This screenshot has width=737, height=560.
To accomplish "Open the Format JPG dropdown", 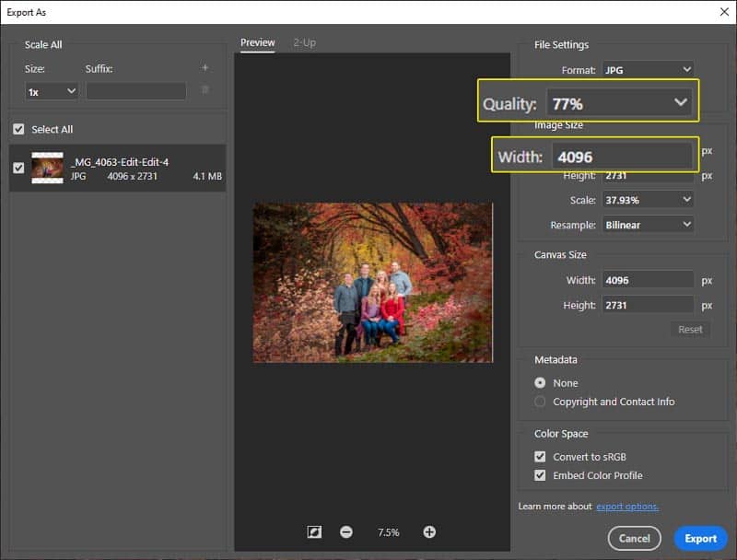I will click(x=648, y=69).
